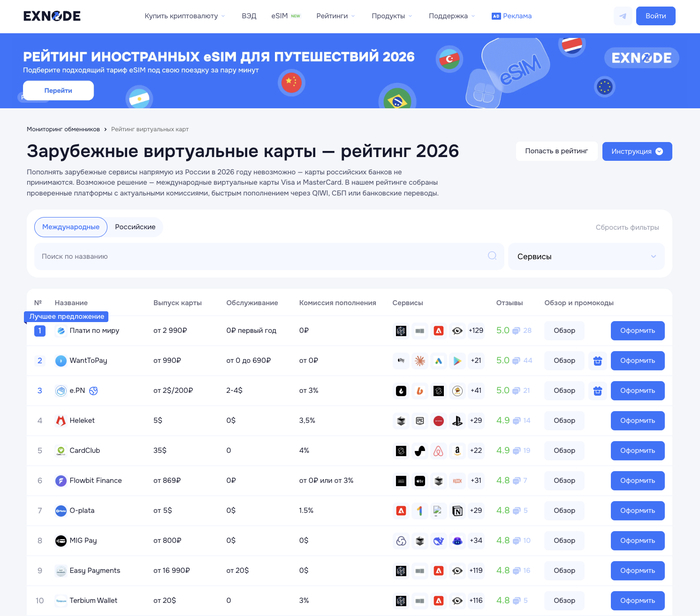Click in the Поиск по названию field
The image size is (700, 616).
click(269, 257)
